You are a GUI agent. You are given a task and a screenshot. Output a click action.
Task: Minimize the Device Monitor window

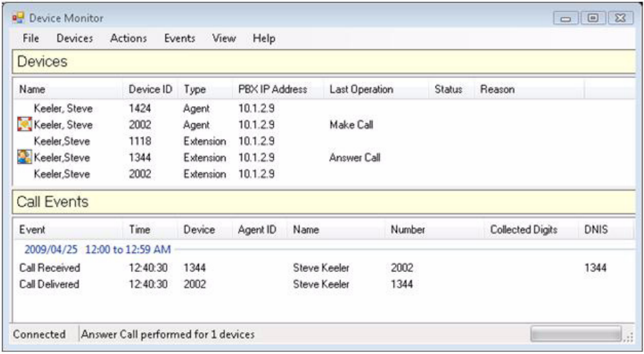click(x=566, y=18)
